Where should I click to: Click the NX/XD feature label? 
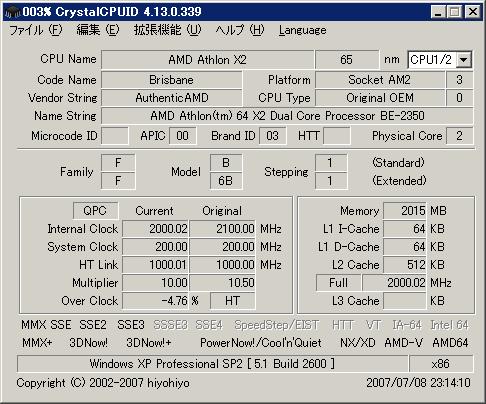click(x=358, y=343)
